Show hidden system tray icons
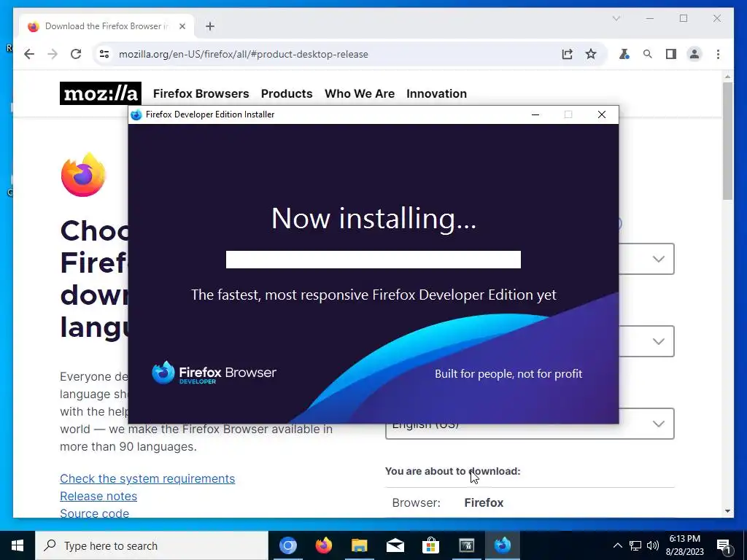747x560 pixels. coord(617,545)
